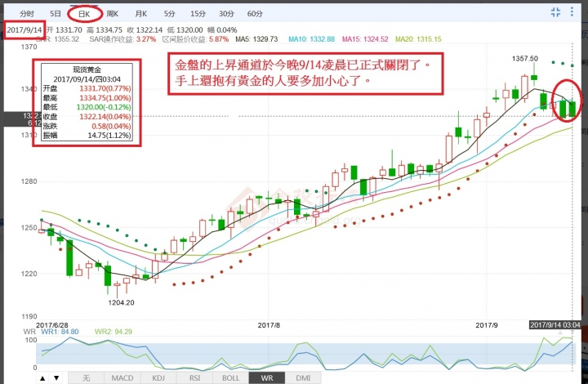Open the 月K monthly chart tab
The width and height of the screenshot is (588, 384).
(x=141, y=14)
